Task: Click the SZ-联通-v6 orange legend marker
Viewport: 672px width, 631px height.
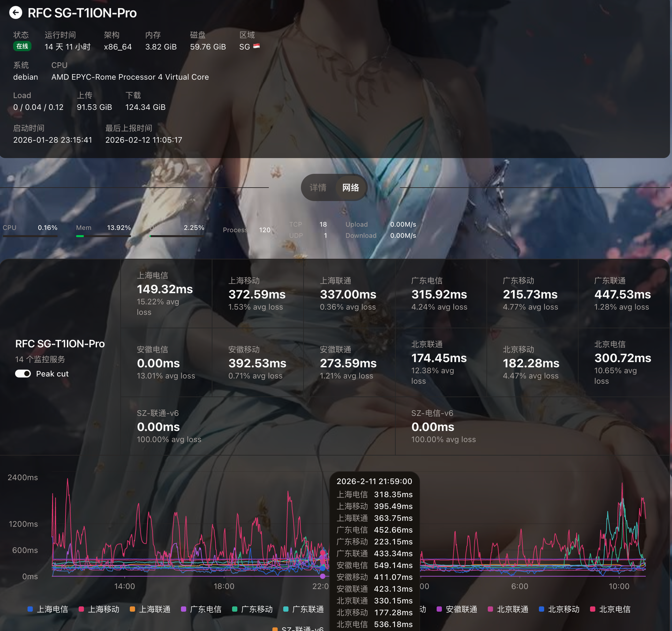Action: [275, 629]
